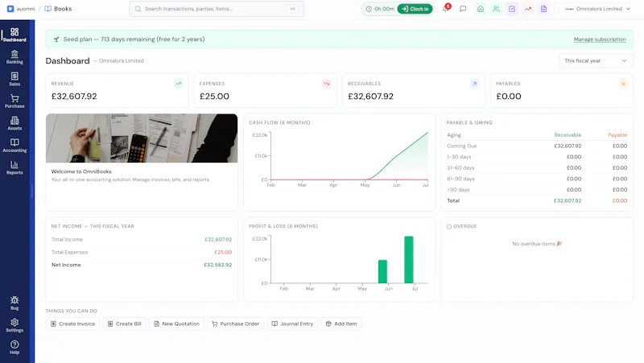Focus the search transactions field
The height and width of the screenshot is (363, 644).
tap(217, 9)
